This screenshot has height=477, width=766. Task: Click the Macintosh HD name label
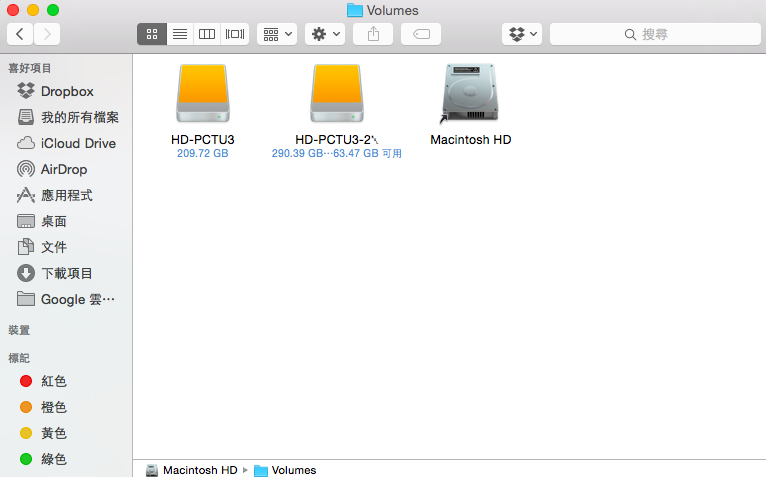[x=470, y=140]
